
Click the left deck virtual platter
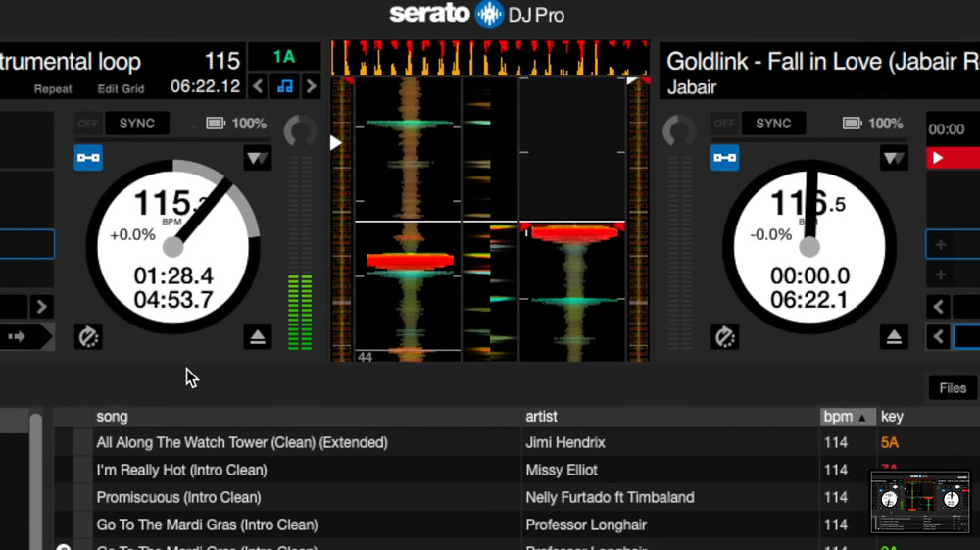(x=173, y=247)
